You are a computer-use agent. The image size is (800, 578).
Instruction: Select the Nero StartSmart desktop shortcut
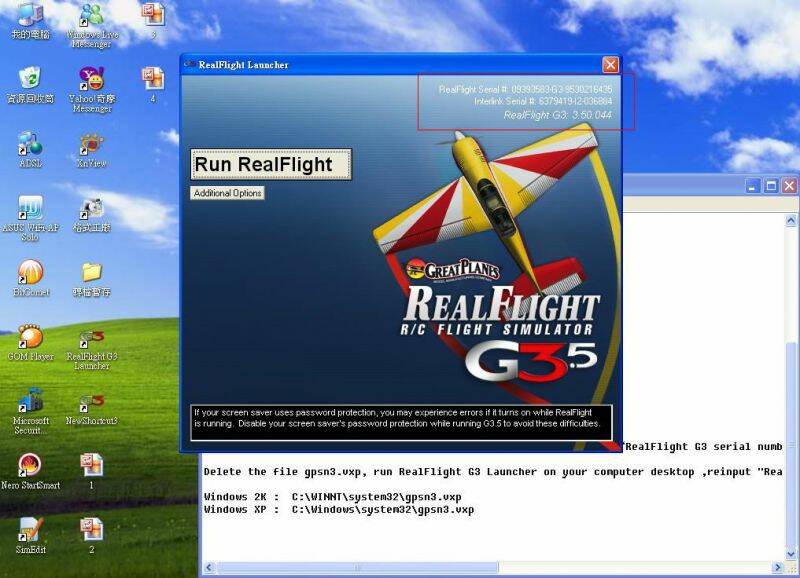31,472
